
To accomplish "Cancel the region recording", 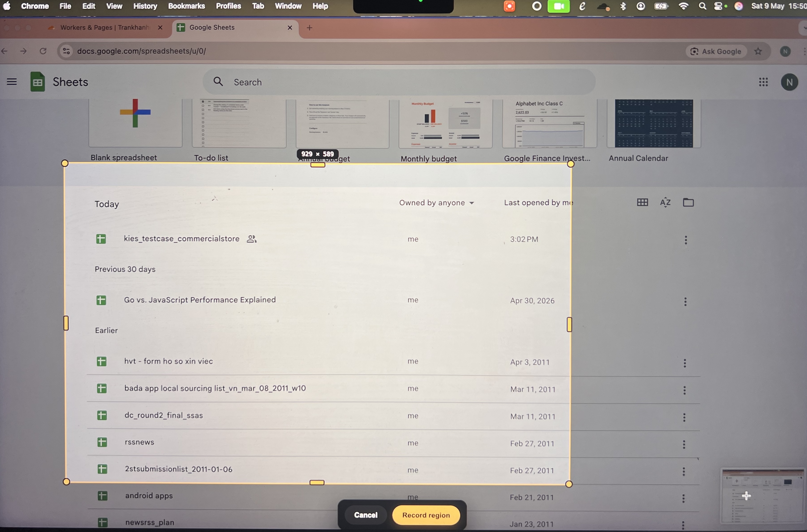I will [x=366, y=515].
